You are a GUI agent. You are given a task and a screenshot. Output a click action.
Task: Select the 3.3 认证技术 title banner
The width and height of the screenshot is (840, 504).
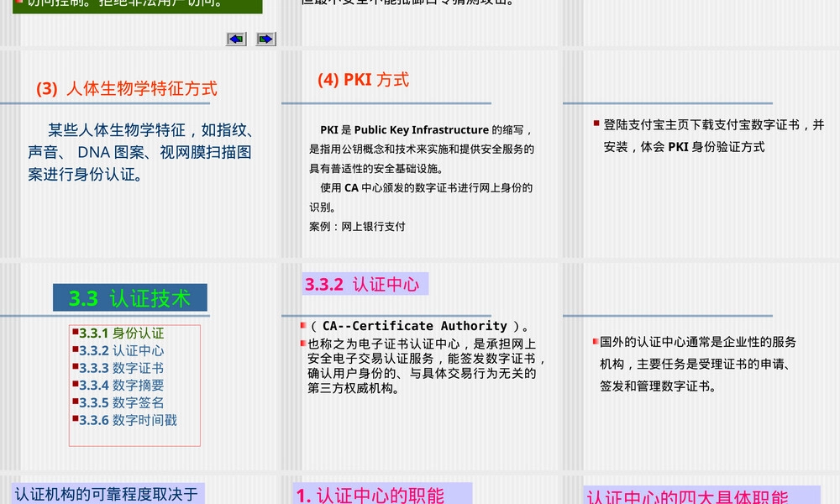[x=130, y=298]
